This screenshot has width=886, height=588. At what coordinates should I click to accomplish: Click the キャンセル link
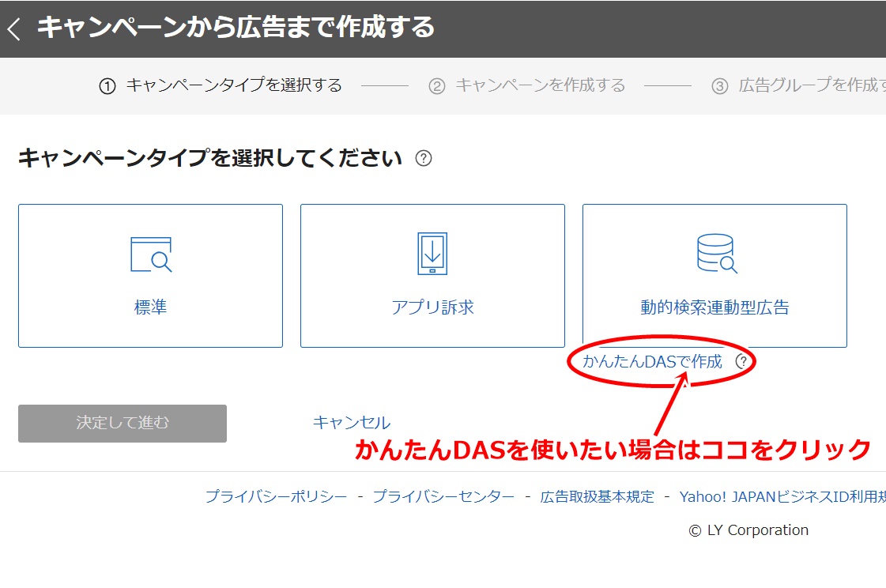[351, 422]
